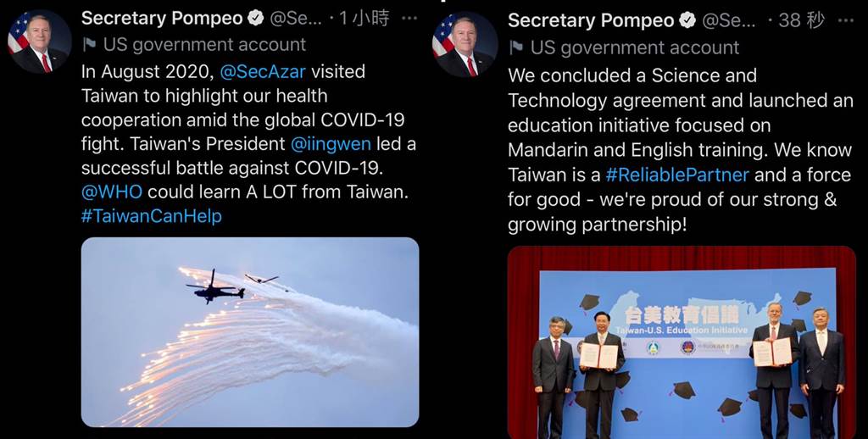View the Taiwan-U.S. Education Initiative photo

pos(682,342)
